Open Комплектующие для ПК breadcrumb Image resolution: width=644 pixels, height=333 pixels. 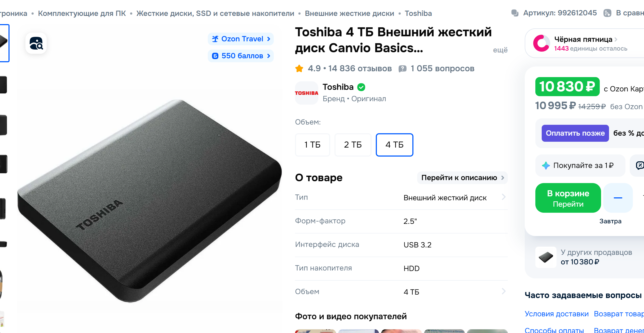click(x=82, y=13)
